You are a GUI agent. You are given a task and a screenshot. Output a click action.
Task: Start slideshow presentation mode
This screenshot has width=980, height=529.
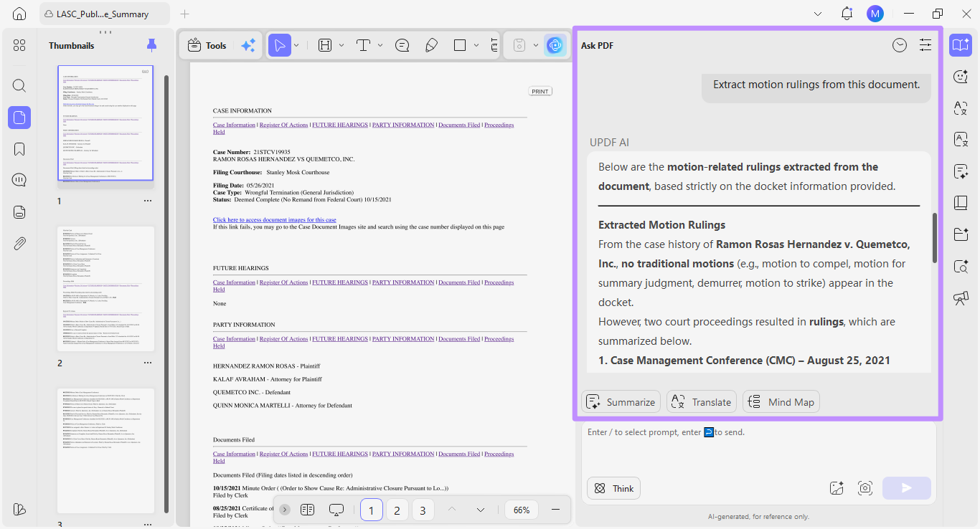[336, 510]
